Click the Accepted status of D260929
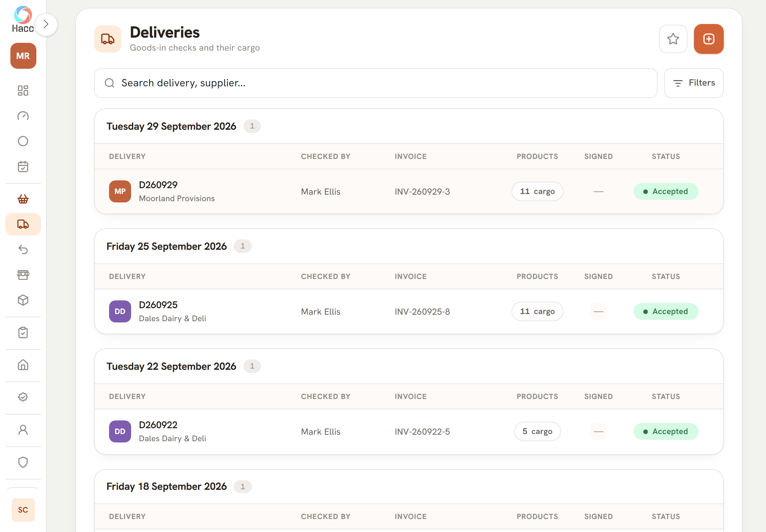Image resolution: width=766 pixels, height=532 pixels. (x=666, y=191)
